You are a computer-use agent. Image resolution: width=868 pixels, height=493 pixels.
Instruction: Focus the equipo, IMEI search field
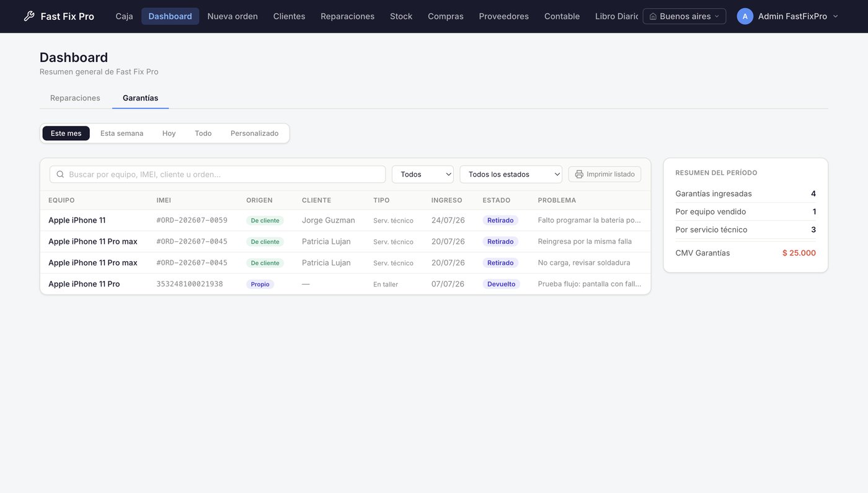click(x=218, y=174)
